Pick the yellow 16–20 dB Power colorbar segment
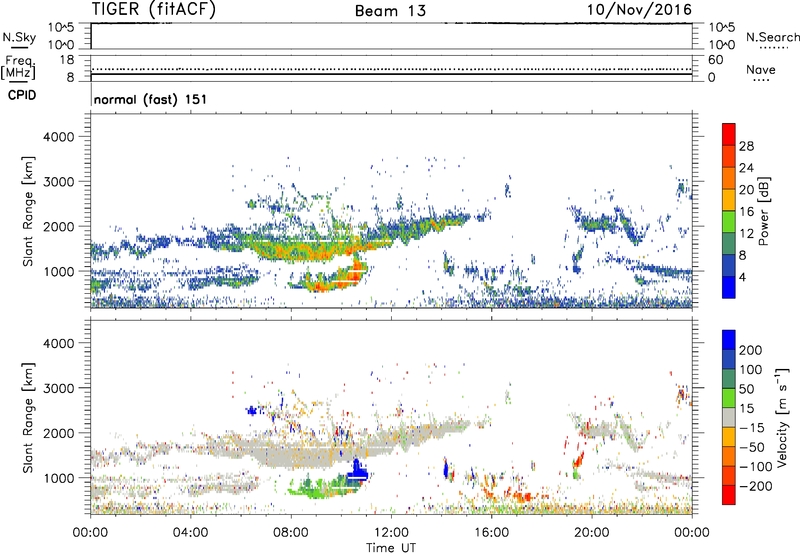The width and height of the screenshot is (800, 554). (729, 199)
